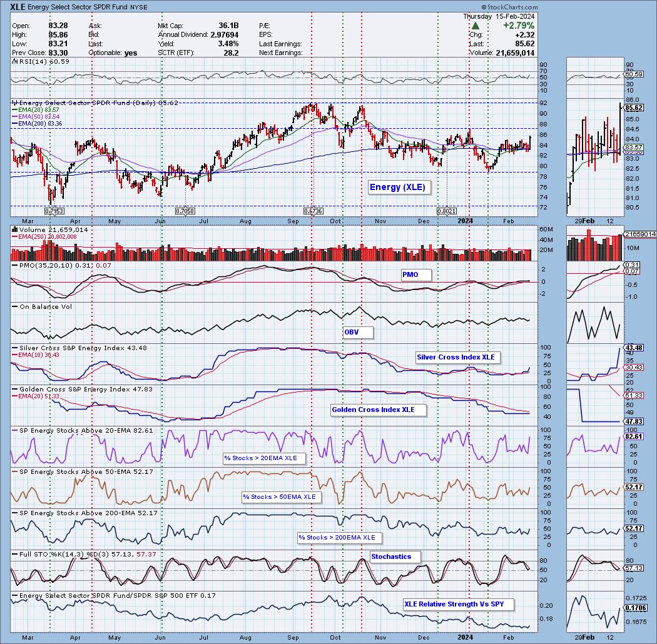Click the PMO(35,20,10) panel label
Viewport: 657px width, 644px height.
[x=61, y=266]
